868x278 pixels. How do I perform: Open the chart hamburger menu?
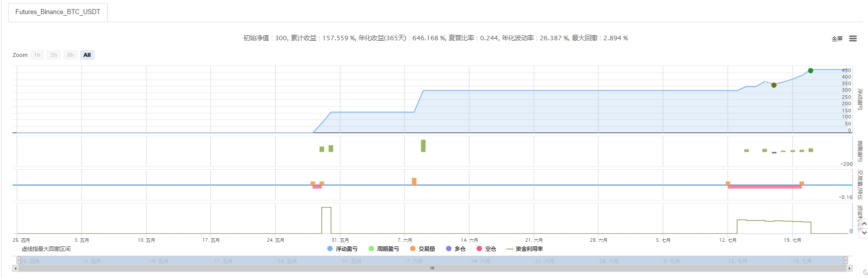[853, 38]
